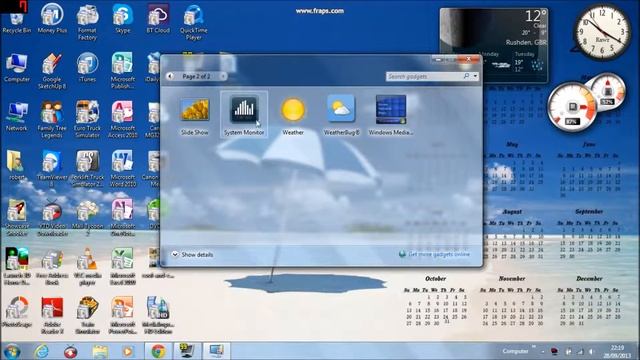Select the VLC media player shortcut
Screen dimensions: 640x360
pyautogui.click(x=87, y=267)
